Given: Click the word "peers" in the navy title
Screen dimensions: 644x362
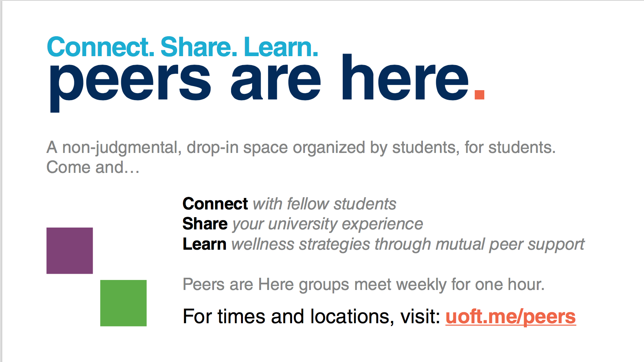Looking at the screenshot, I should (x=130, y=81).
